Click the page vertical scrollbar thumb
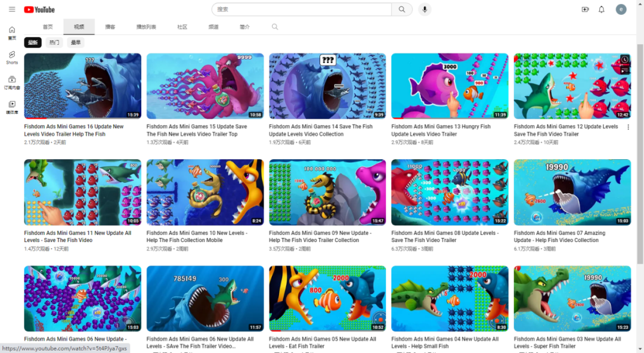 [x=640, y=154]
